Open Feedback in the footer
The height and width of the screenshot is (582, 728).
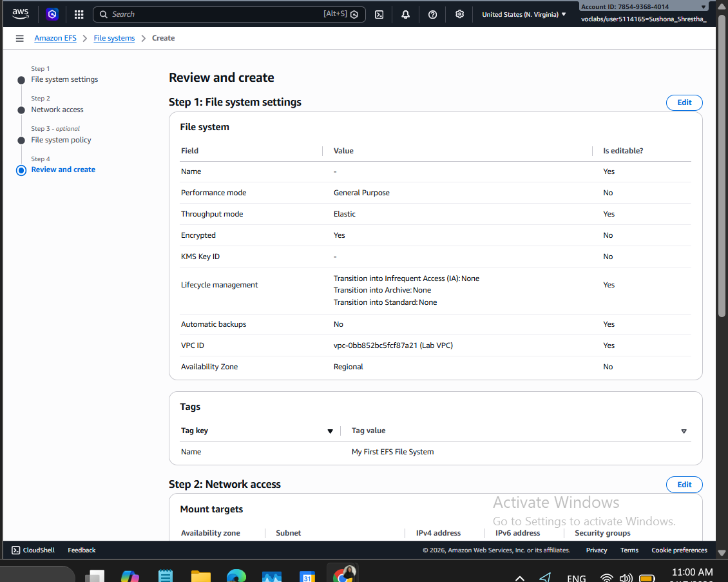pos(82,550)
